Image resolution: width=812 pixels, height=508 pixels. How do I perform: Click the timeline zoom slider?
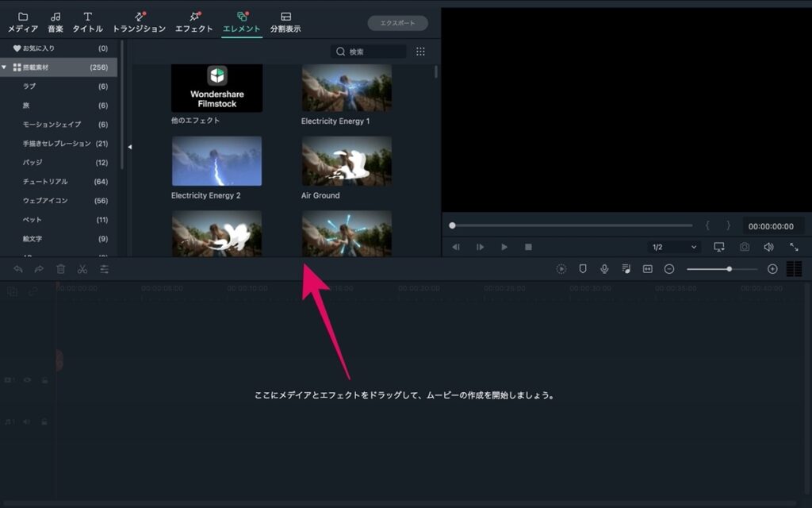[x=722, y=269]
